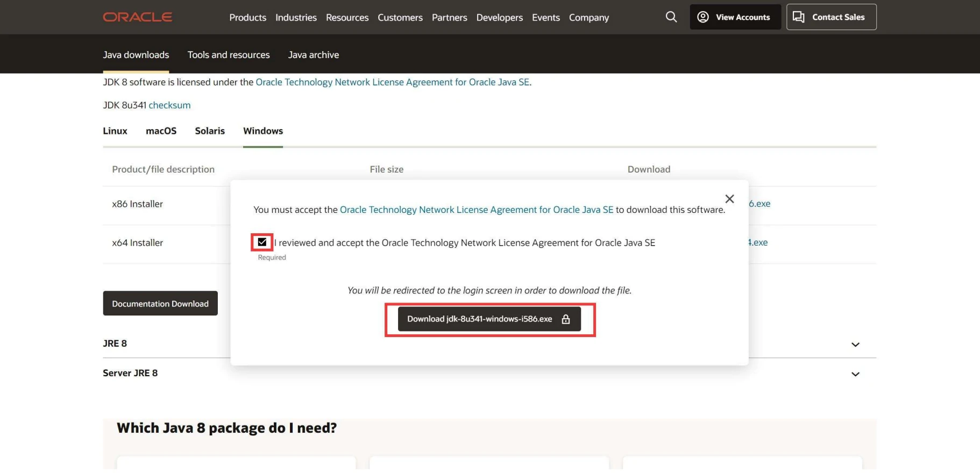
Task: Open license agreement link above JDK 8u341
Action: [393, 82]
